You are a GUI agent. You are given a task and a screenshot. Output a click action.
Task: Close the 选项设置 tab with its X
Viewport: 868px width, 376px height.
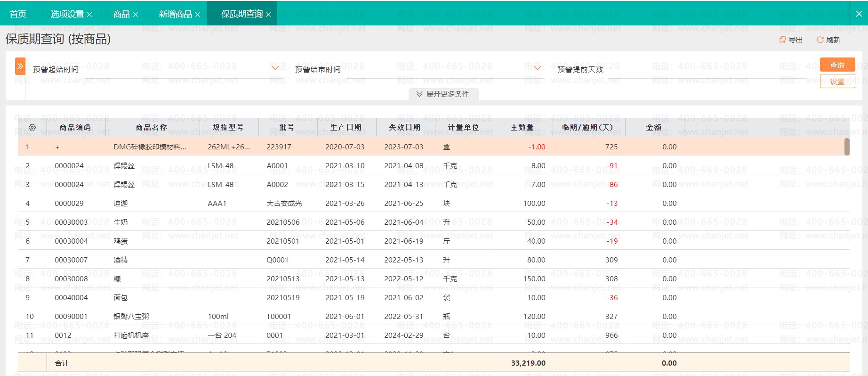[89, 15]
